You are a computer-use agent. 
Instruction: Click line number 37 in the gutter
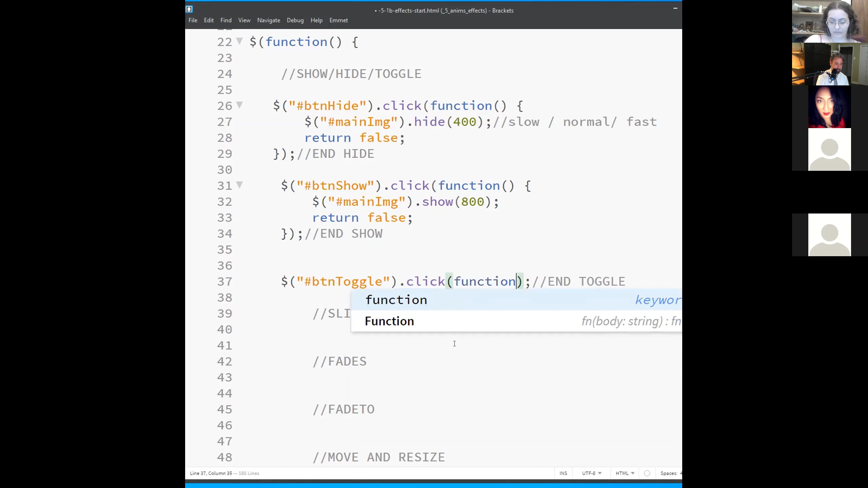click(x=224, y=282)
